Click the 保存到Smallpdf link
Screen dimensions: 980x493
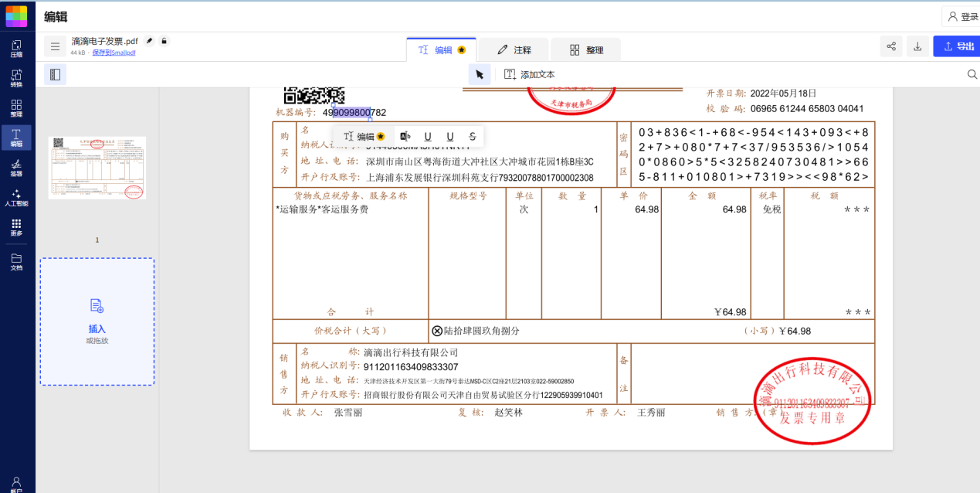(x=114, y=53)
